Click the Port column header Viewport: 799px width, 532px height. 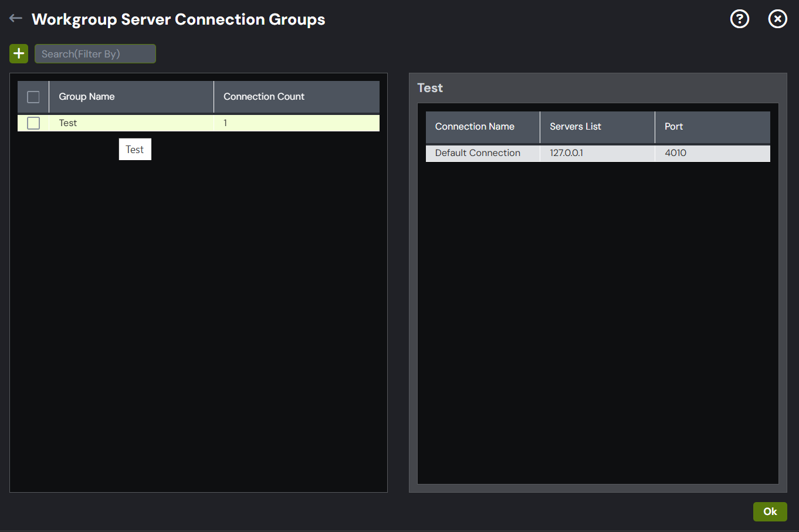click(713, 127)
